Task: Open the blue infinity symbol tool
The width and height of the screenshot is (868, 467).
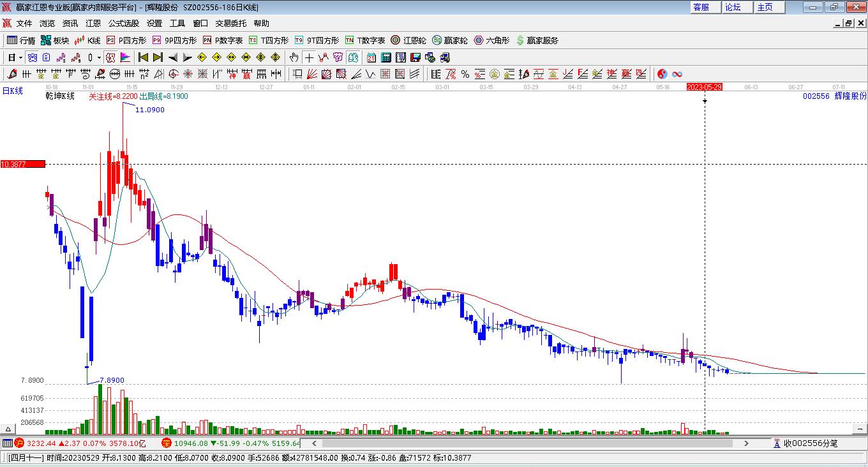Action: click(x=677, y=74)
